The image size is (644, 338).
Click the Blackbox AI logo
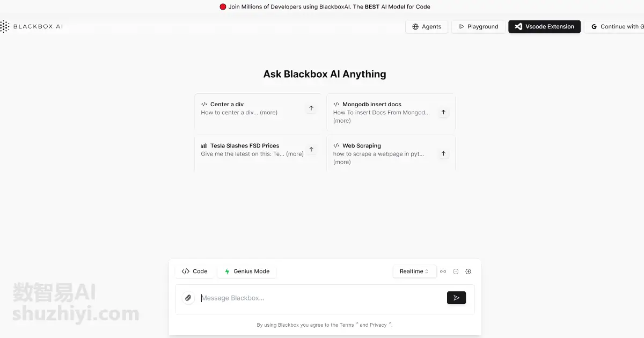[32, 26]
